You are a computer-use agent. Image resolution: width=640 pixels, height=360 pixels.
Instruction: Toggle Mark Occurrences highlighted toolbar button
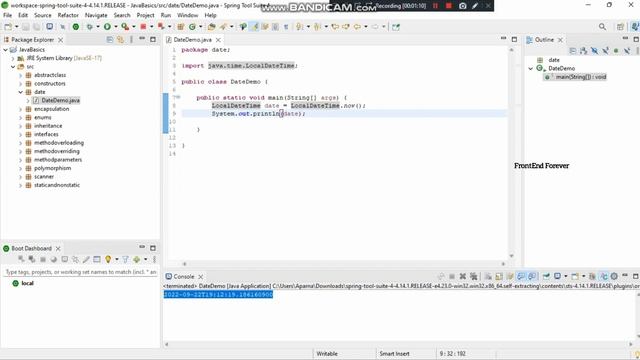pos(254,27)
